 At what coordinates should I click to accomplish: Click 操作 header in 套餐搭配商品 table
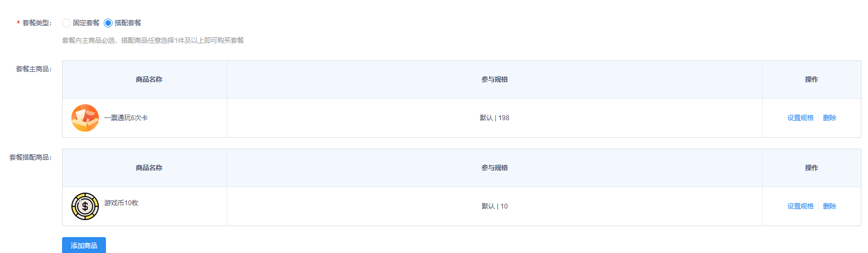coord(811,168)
